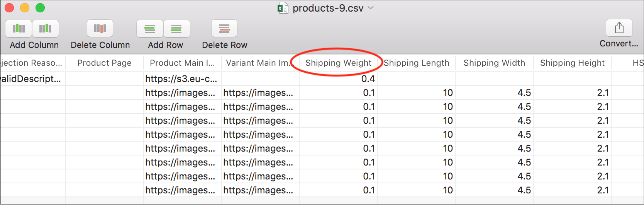Click the Product Main Image column header
Screen dimensions: 644x205
pyautogui.click(x=182, y=63)
